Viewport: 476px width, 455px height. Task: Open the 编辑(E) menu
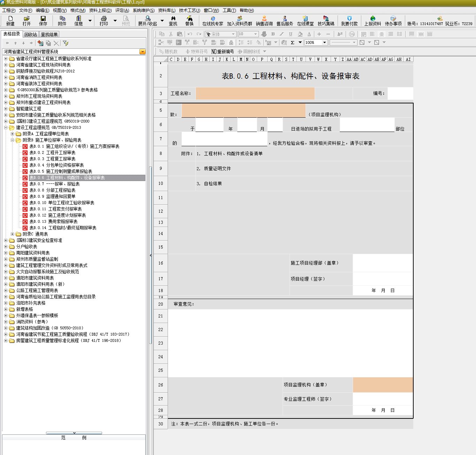43,10
